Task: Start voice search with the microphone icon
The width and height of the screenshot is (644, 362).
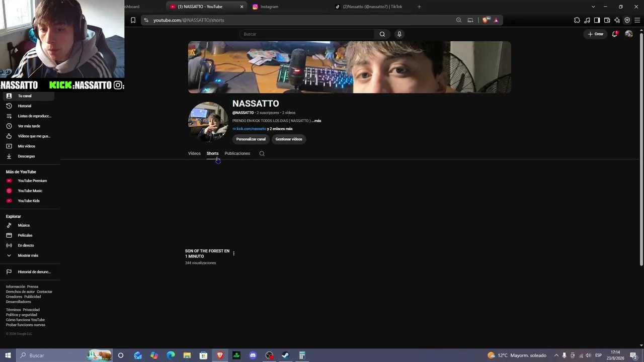Action: pyautogui.click(x=399, y=34)
